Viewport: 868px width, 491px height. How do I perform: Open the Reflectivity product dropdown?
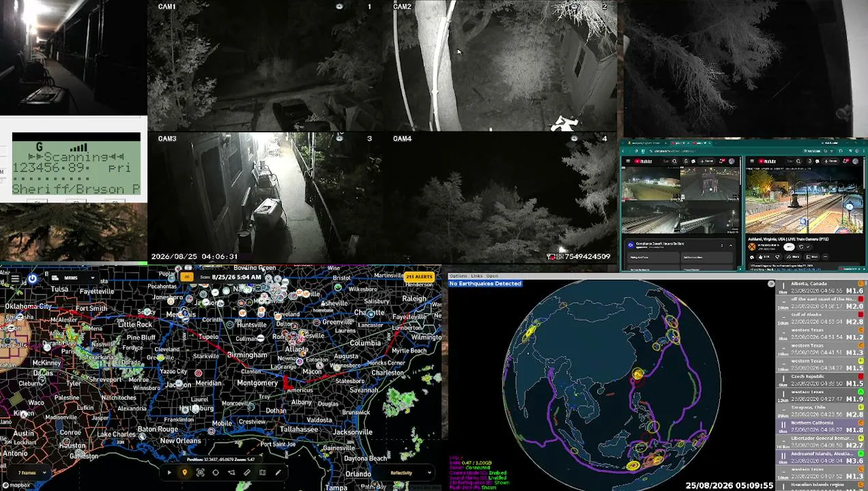pyautogui.click(x=409, y=473)
